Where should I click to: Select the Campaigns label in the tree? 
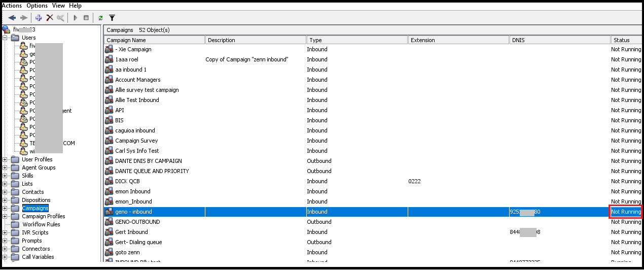click(x=35, y=208)
